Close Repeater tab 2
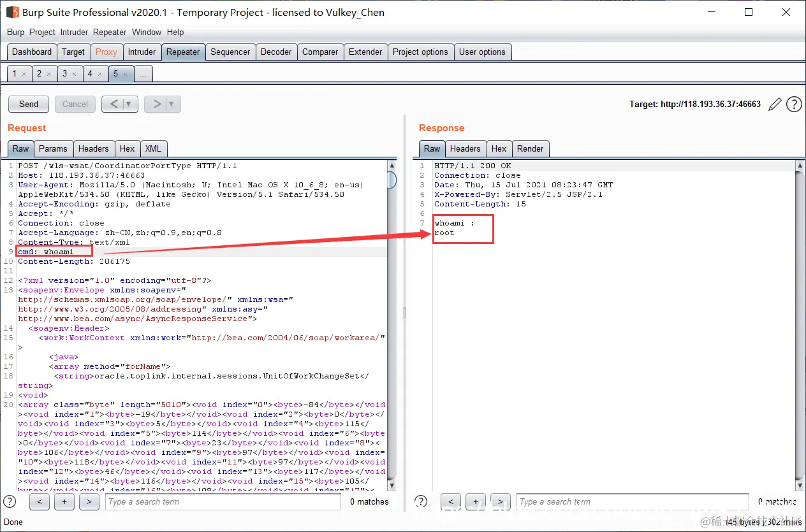Image resolution: width=806 pixels, height=532 pixels. 49,75
